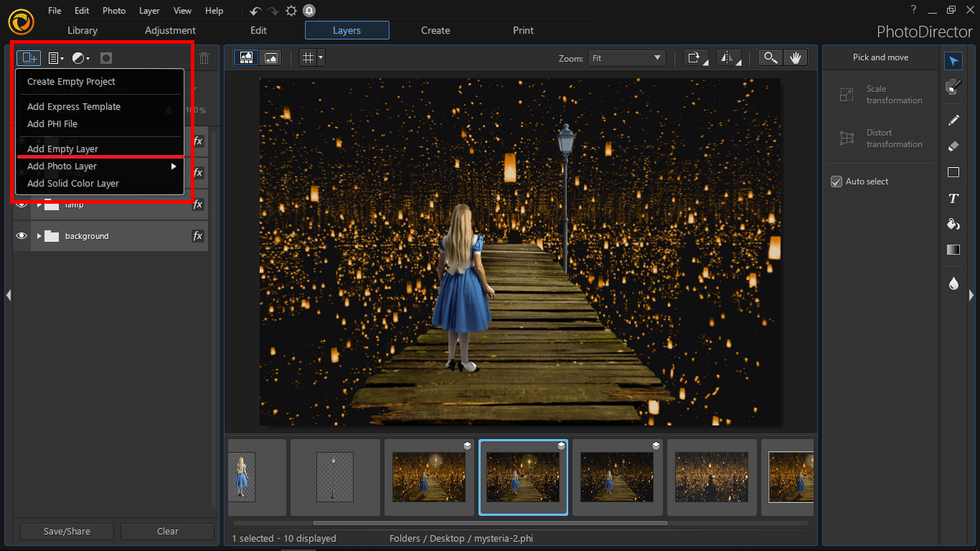Select the text T tool
The height and width of the screenshot is (551, 980).
(953, 198)
